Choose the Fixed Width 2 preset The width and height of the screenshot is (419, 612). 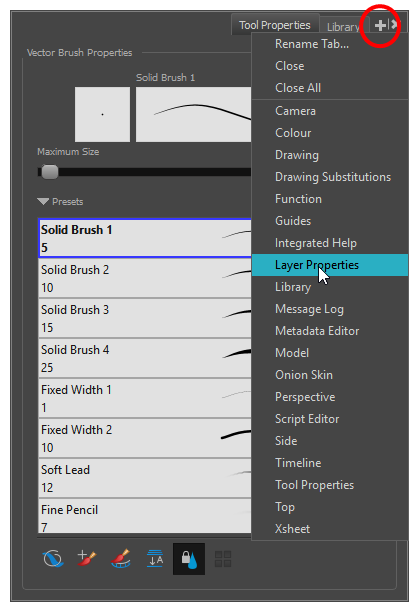coord(145,438)
